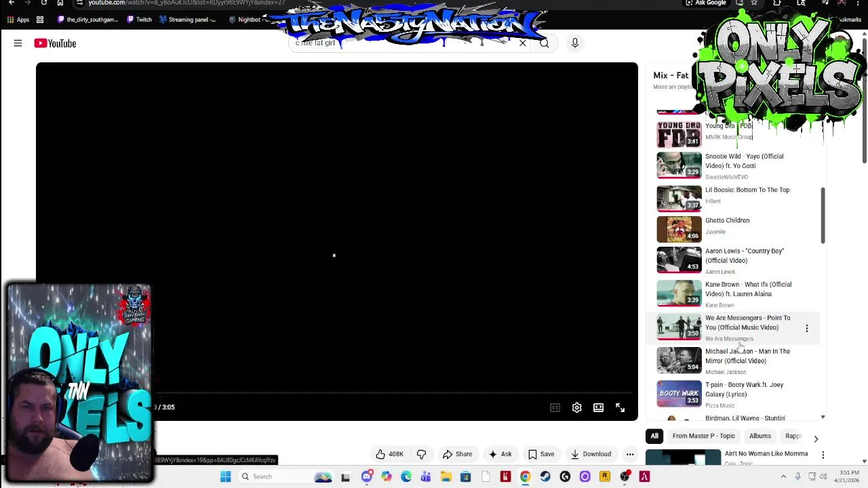Open the Streaming panel bookmark
This screenshot has height=488, width=868.
coord(188,20)
